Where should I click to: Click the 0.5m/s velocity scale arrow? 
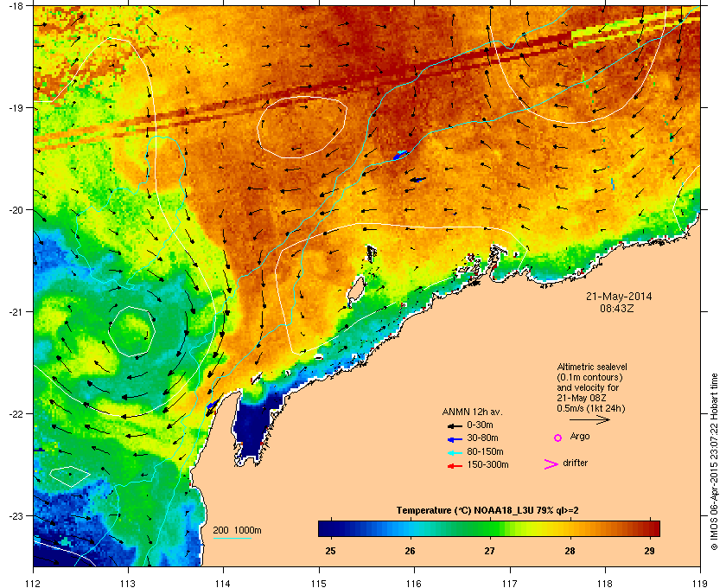coord(589,419)
